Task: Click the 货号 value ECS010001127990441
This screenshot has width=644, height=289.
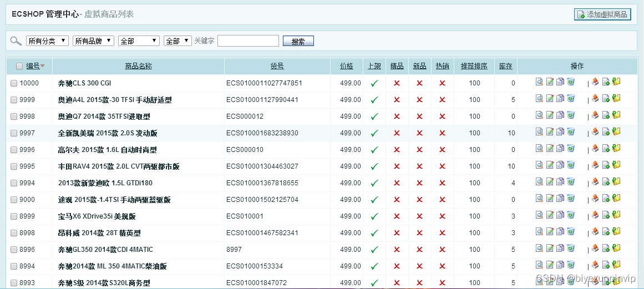Action: click(262, 100)
